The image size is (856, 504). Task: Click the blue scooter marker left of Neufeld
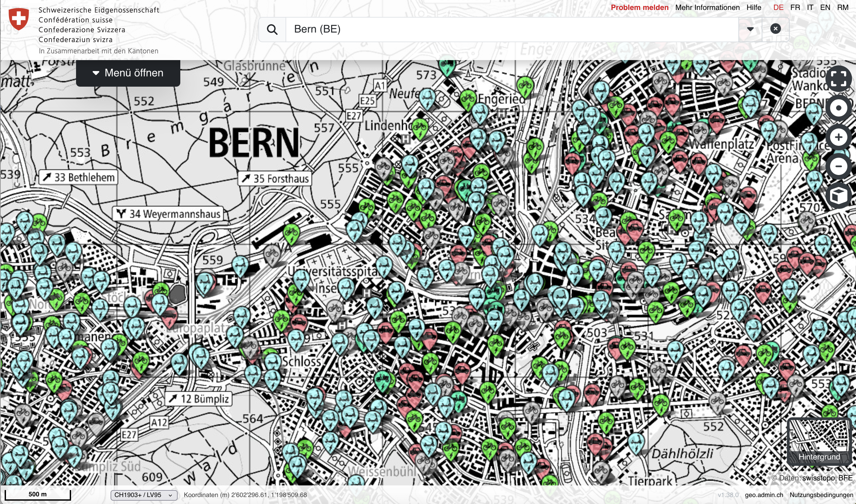(x=427, y=99)
